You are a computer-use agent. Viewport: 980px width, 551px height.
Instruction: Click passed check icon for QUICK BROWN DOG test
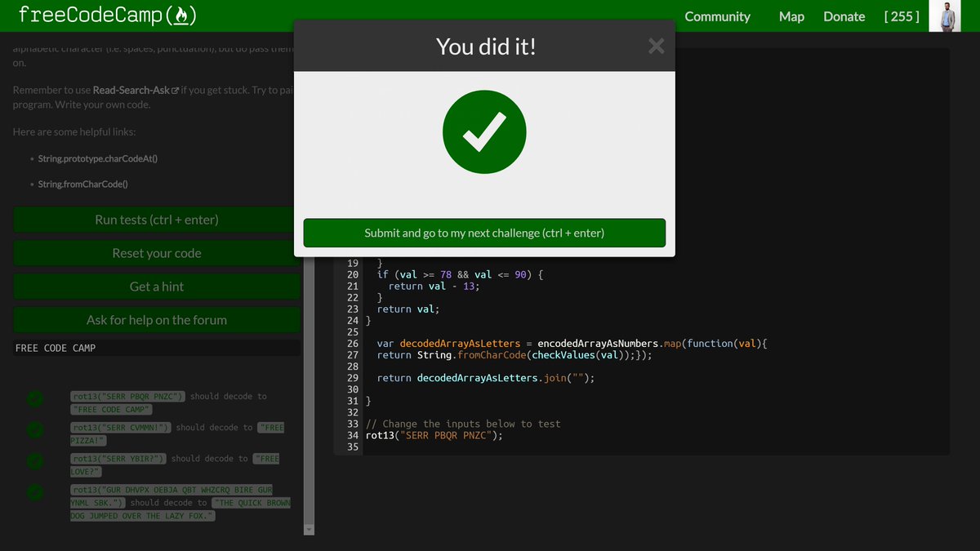pyautogui.click(x=35, y=492)
